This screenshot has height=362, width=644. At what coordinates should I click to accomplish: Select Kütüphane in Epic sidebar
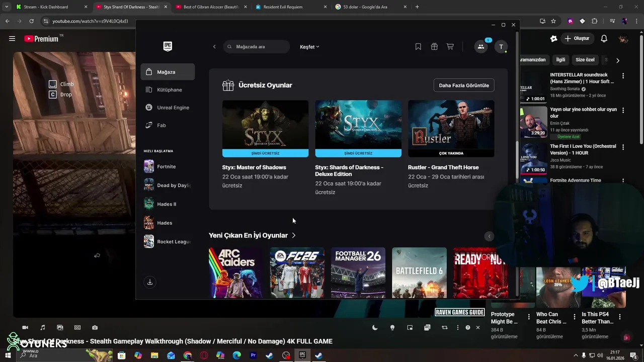[168, 89]
